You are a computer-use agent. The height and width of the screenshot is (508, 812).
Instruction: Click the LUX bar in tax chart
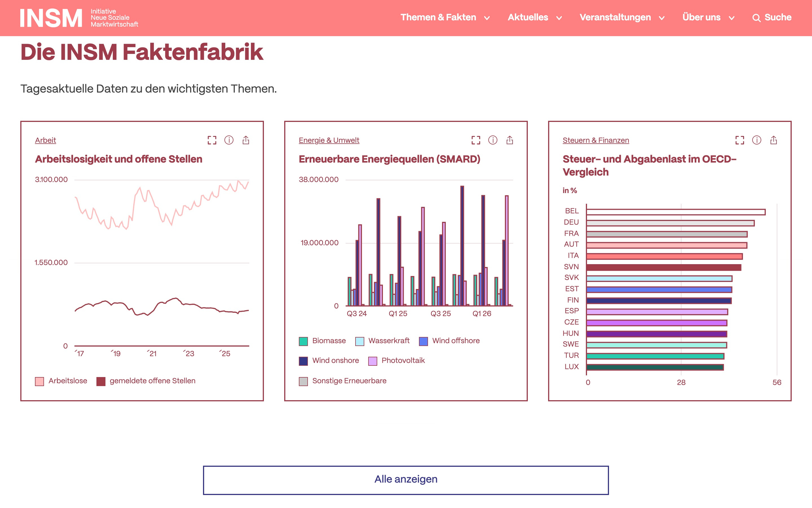click(655, 367)
